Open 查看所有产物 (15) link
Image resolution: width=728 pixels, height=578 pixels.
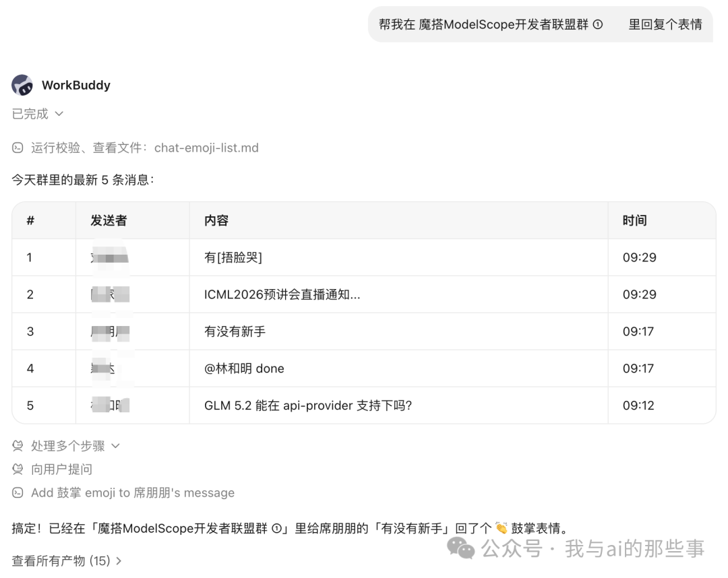coord(61,561)
